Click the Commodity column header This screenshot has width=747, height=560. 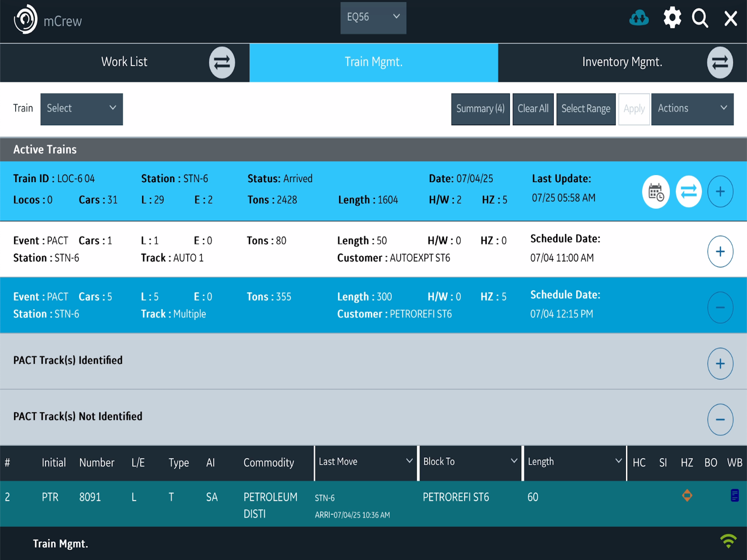[x=269, y=463]
